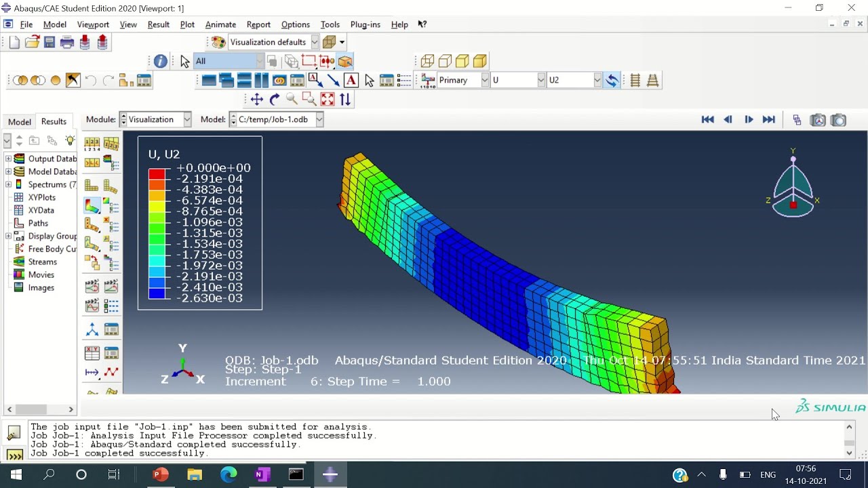Expand the Display Groups tree node
The height and width of the screenshot is (488, 868).
point(8,236)
